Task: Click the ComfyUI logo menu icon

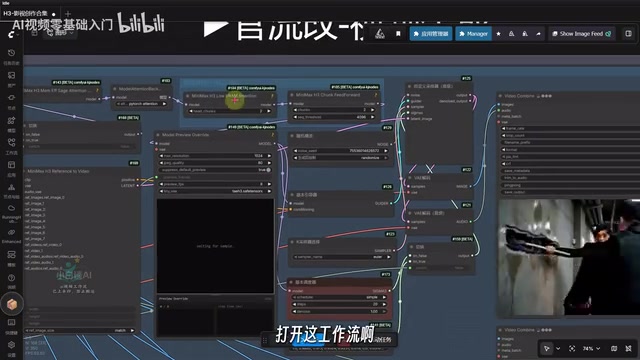Action: click(x=11, y=34)
